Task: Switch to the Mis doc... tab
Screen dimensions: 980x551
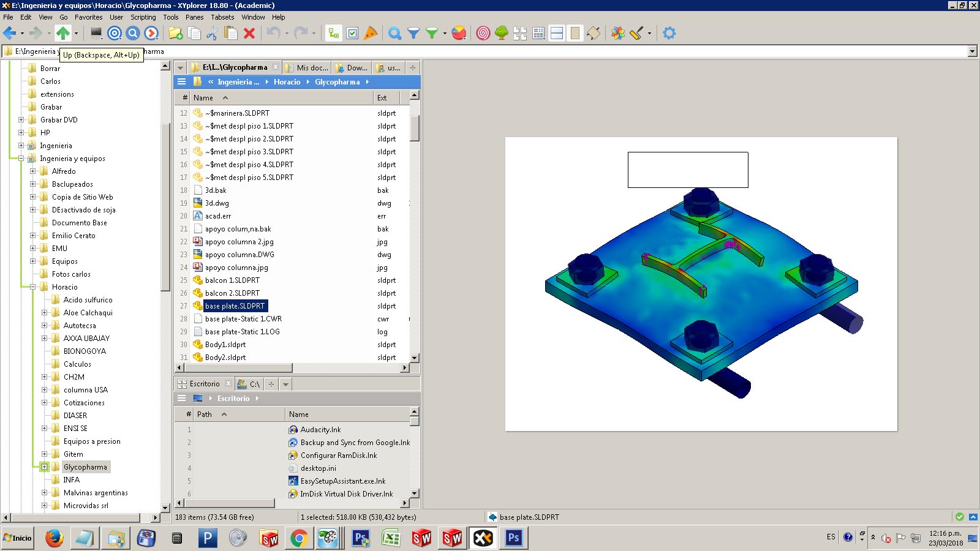Action: (x=307, y=67)
